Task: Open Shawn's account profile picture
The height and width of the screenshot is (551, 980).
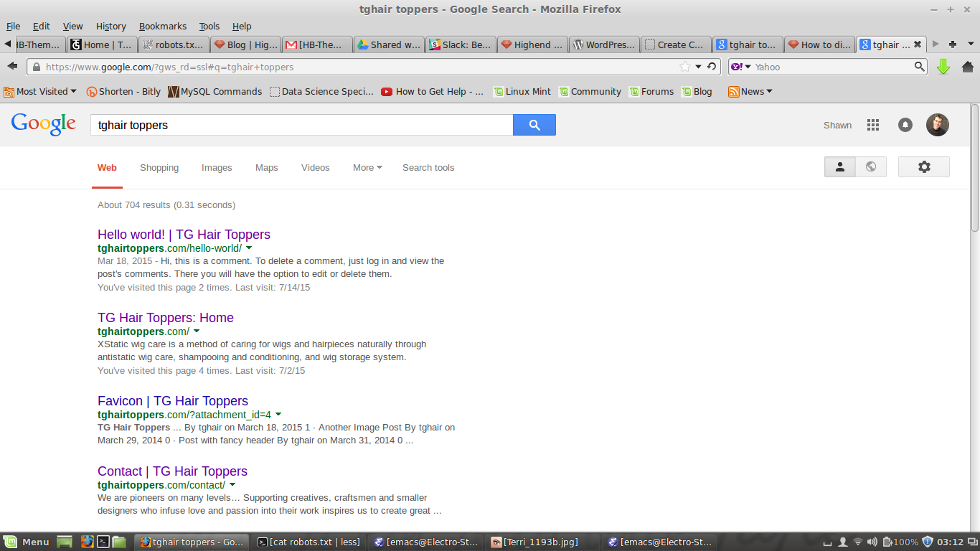Action: click(937, 125)
